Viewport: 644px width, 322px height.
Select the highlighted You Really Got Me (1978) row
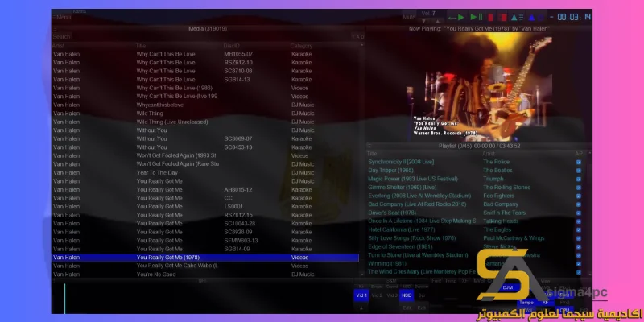pyautogui.click(x=205, y=258)
